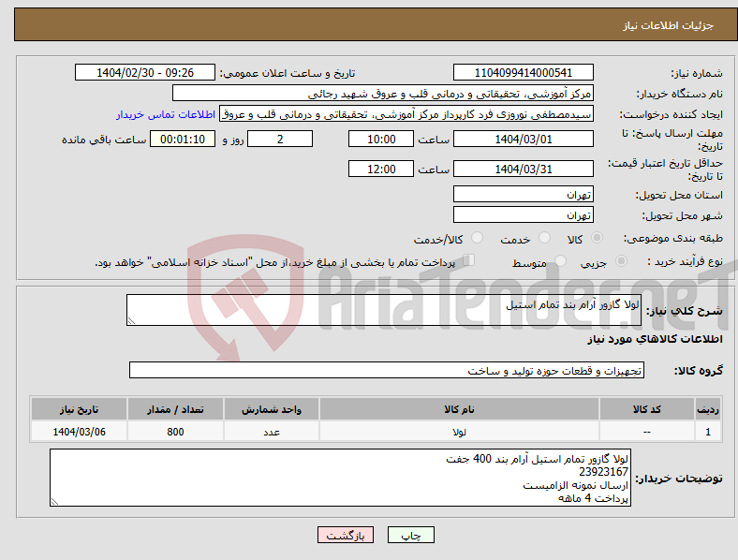Click the announcement date field 1404/02/30 - 09:26
738x560 pixels.
coord(145,72)
